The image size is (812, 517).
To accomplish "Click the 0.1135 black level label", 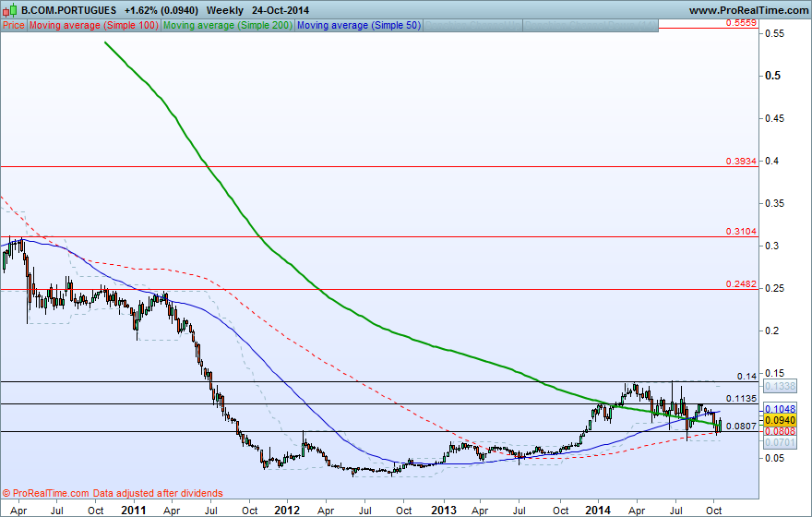I will [741, 399].
